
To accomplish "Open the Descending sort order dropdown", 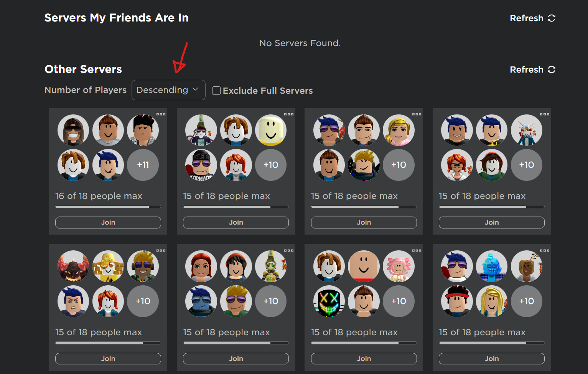I will (168, 90).
